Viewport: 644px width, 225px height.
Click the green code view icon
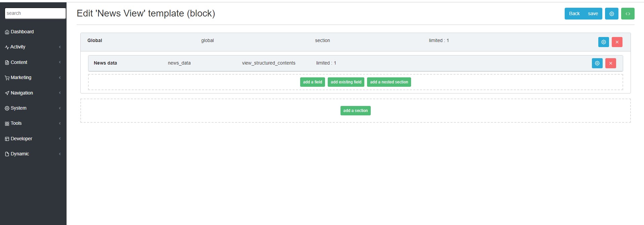coord(628,14)
